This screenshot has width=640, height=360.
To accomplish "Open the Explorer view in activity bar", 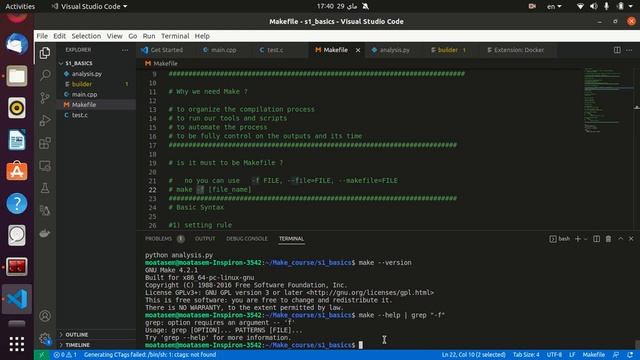I will coord(45,53).
